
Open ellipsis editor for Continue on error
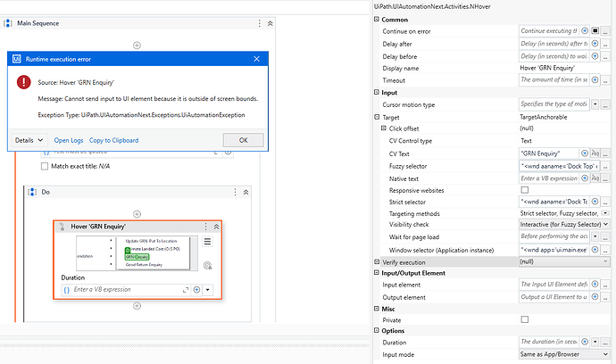pyautogui.click(x=605, y=31)
